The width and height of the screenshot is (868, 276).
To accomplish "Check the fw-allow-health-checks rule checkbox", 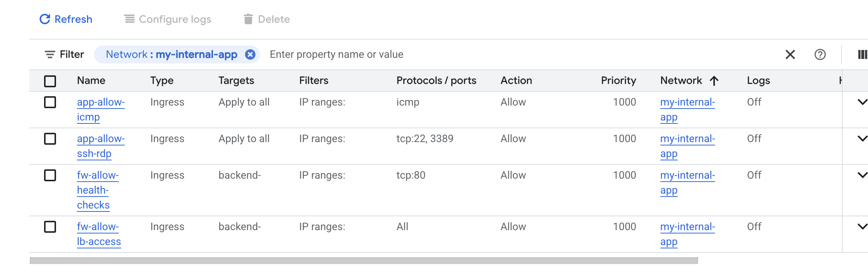I will [x=50, y=175].
